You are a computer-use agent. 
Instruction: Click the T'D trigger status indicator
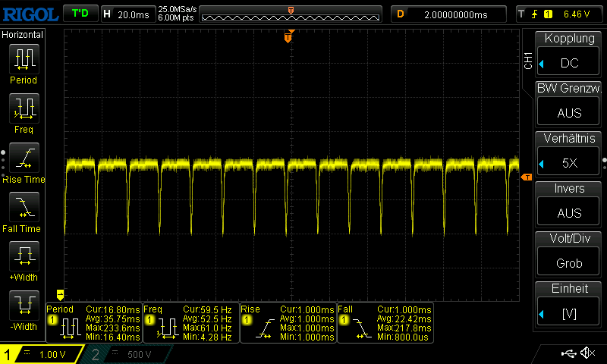[80, 14]
